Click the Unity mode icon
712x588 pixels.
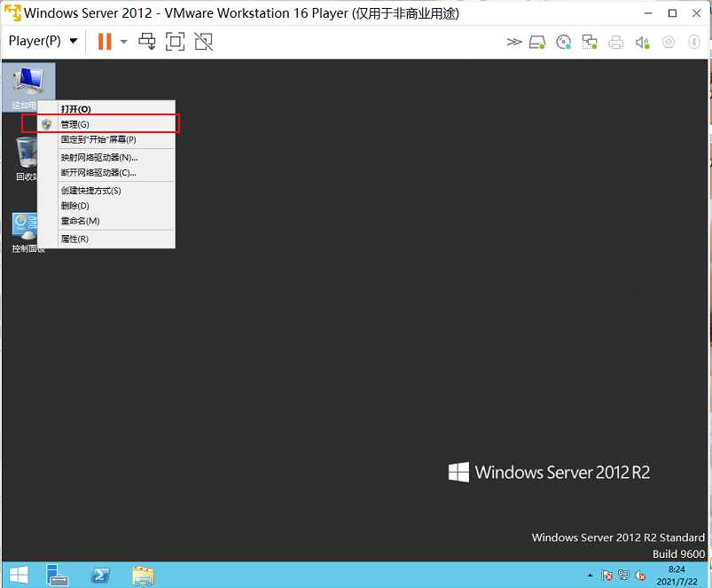pyautogui.click(x=203, y=41)
